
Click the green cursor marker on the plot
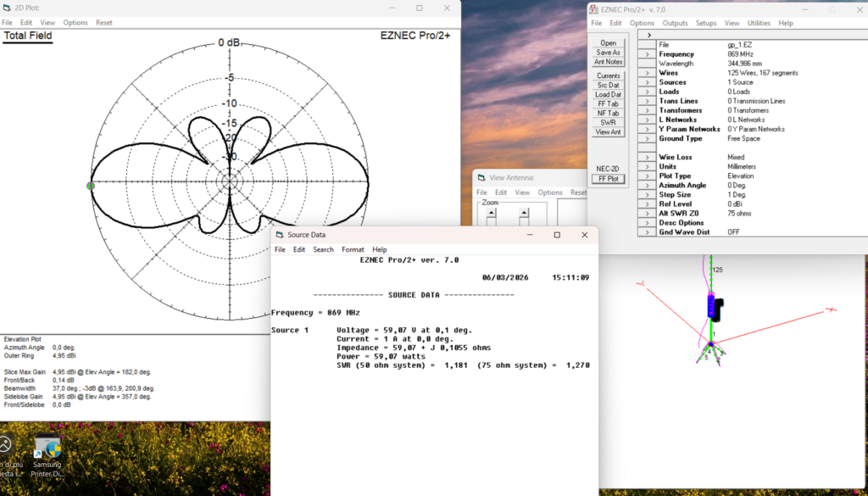[x=91, y=186]
